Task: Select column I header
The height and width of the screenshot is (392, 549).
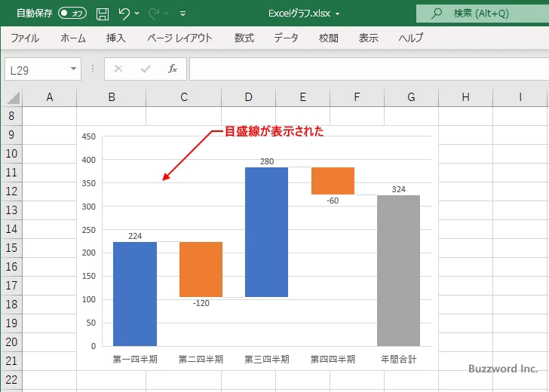Action: (x=520, y=97)
